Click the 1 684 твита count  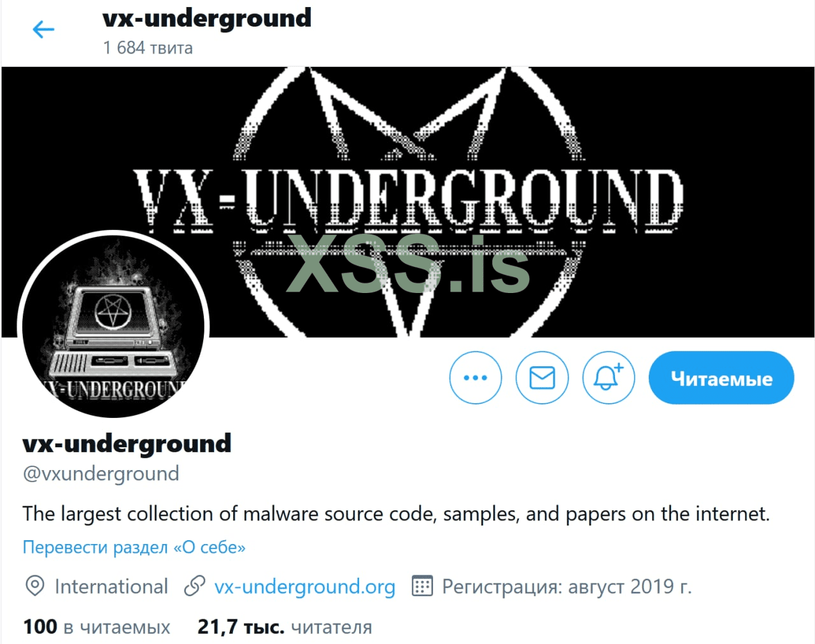pos(148,48)
